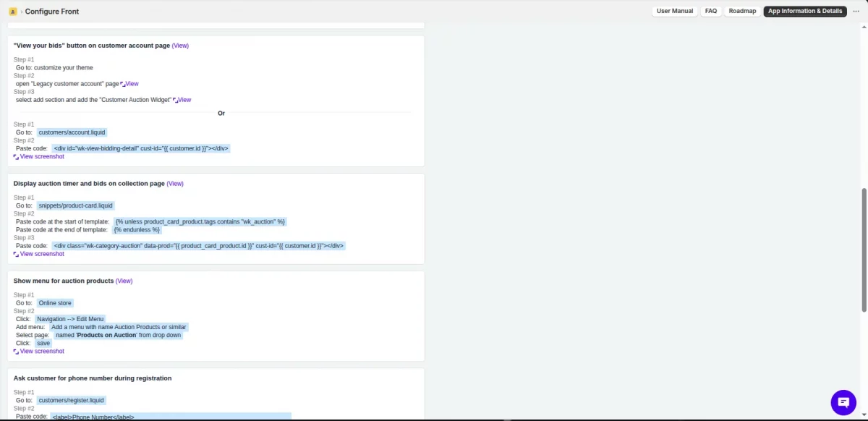This screenshot has height=421, width=868.
Task: Click the page vertical scrollbar thumb
Action: (864, 250)
